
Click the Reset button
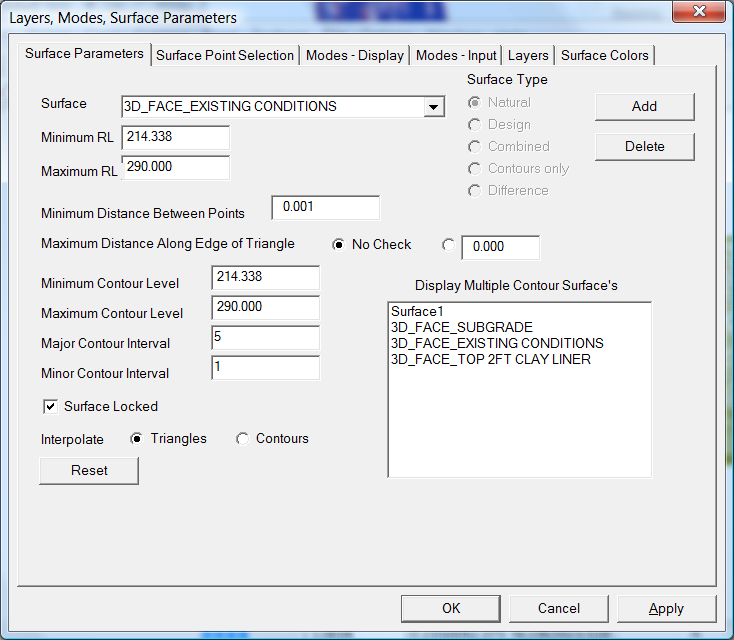(89, 470)
